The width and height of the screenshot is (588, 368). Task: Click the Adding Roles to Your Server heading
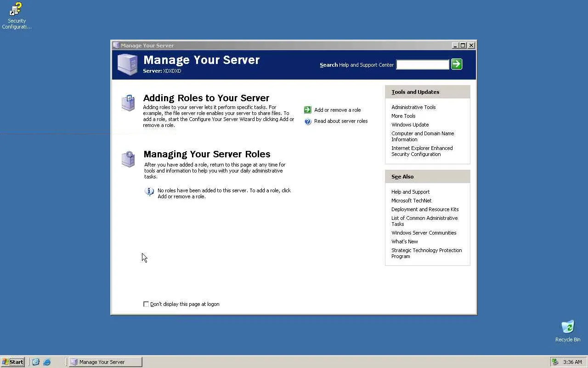[206, 98]
